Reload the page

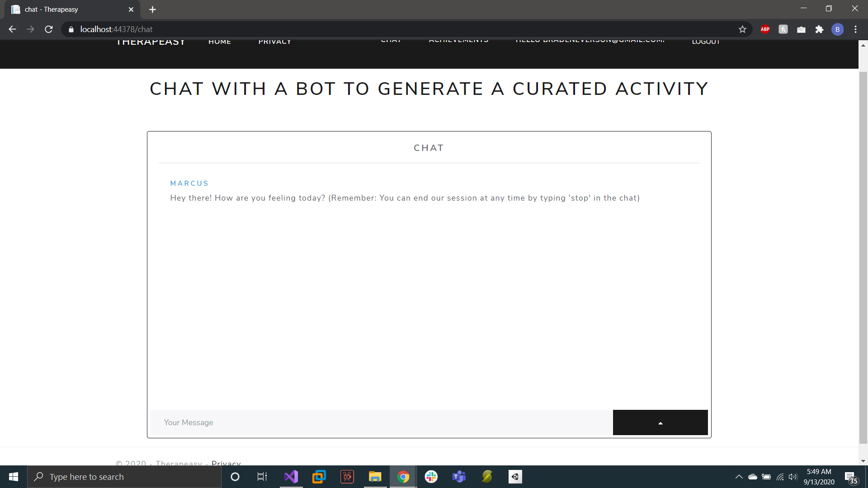[49, 29]
